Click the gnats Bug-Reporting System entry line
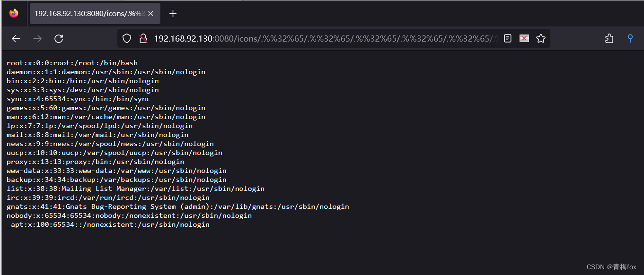 point(177,206)
